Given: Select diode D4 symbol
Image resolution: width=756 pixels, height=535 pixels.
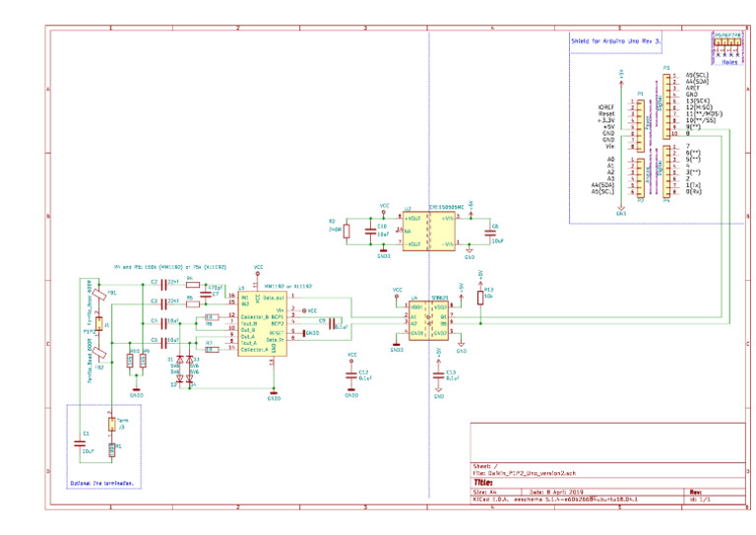Looking at the screenshot, I should 189,378.
